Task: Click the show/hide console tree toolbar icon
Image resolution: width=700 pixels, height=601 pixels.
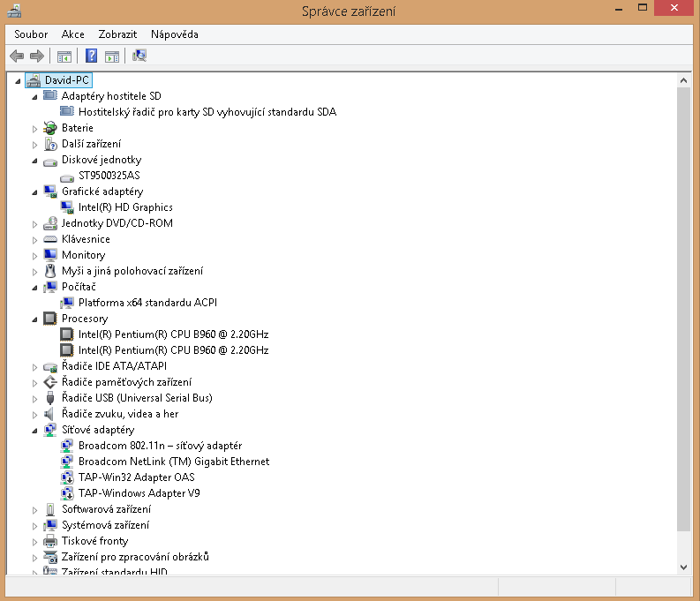Action: tap(64, 56)
